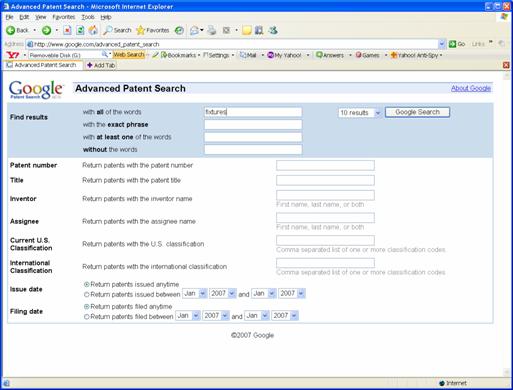Image resolution: width=513 pixels, height=390 pixels.
Task: Click the exact phrase input field
Action: coord(253,125)
